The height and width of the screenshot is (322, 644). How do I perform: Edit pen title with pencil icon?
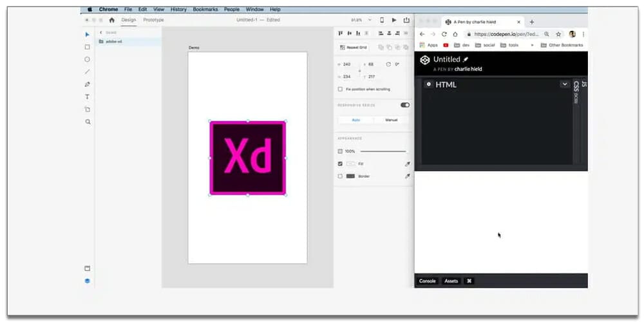(x=466, y=59)
